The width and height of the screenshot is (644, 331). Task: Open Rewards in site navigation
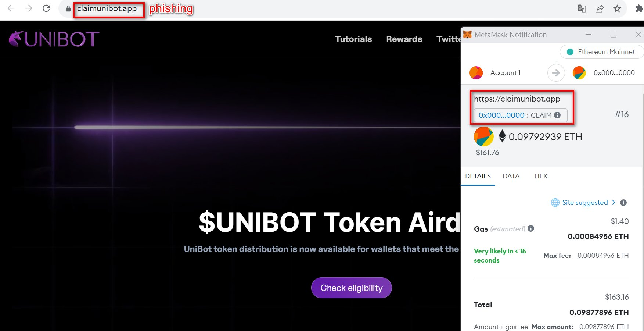[x=404, y=39]
